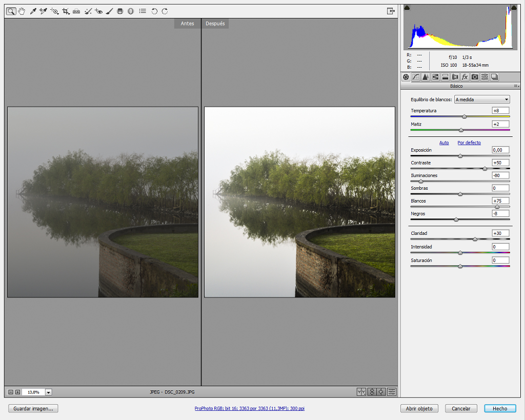
Task: Choose the Straighten tool
Action: [x=76, y=11]
